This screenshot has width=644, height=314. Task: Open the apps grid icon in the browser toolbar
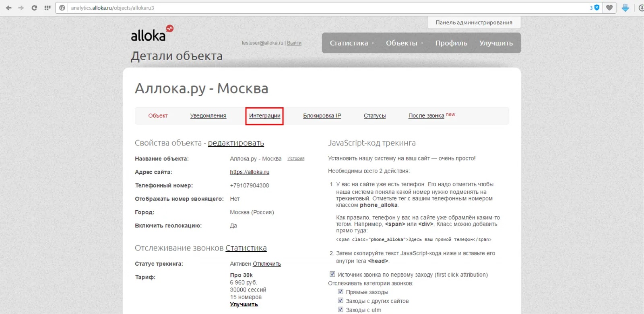(47, 8)
